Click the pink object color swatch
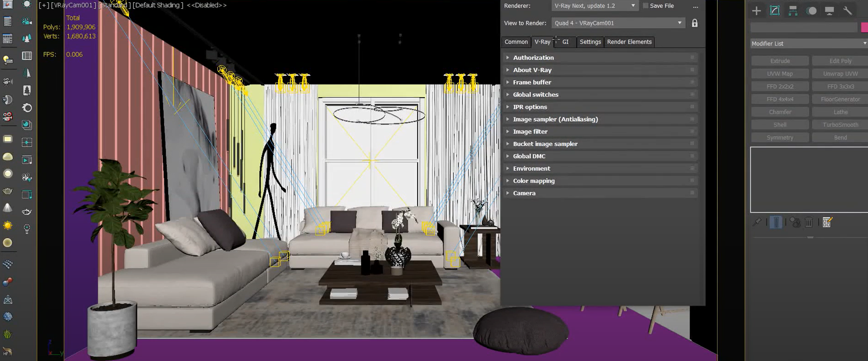Viewport: 868px width, 361px height. (864, 28)
